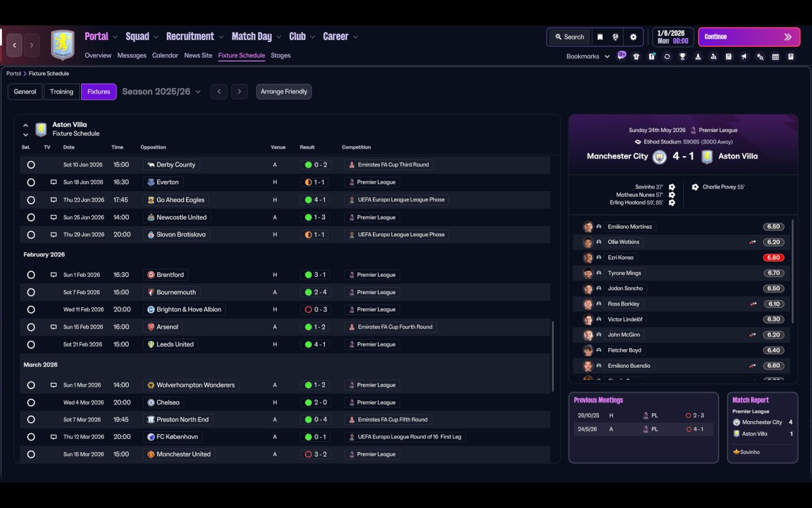Open the 9+ messages chat bubble icon
Image resolution: width=812 pixels, height=508 pixels.
tap(622, 55)
